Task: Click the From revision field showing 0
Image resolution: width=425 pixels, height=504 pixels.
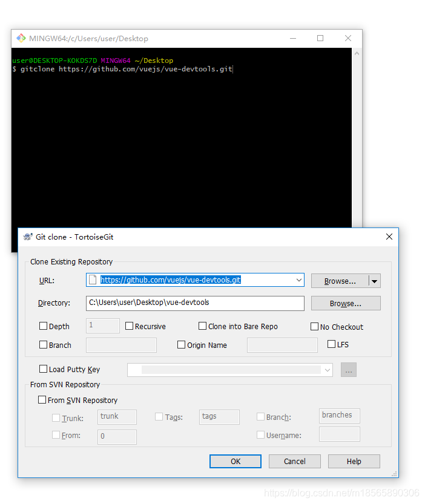Action: point(117,437)
